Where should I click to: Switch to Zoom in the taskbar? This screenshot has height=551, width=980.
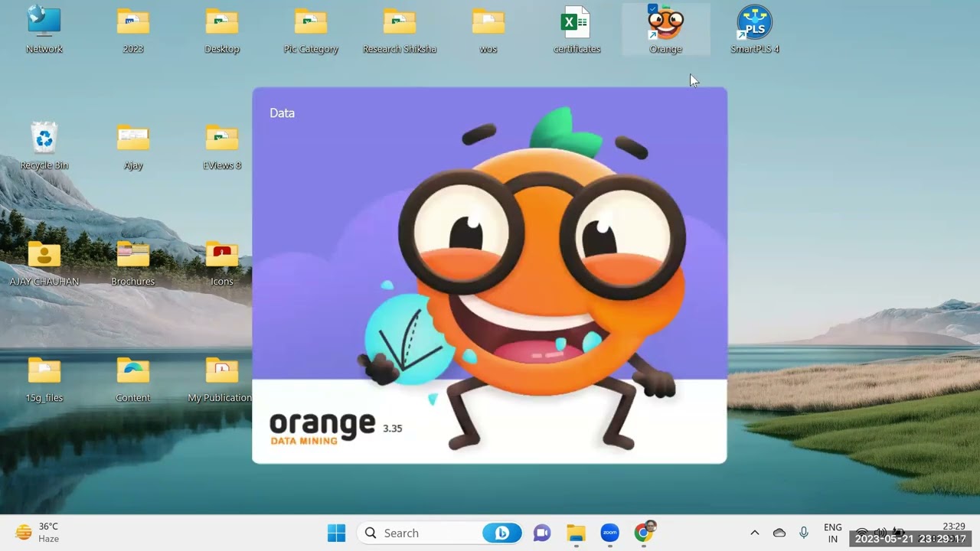point(609,533)
